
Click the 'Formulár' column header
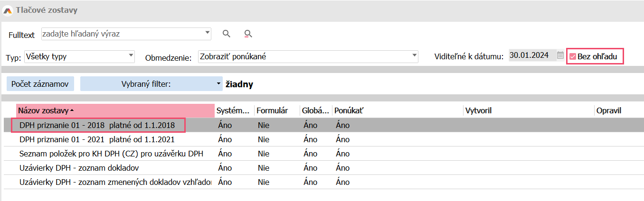(x=272, y=110)
